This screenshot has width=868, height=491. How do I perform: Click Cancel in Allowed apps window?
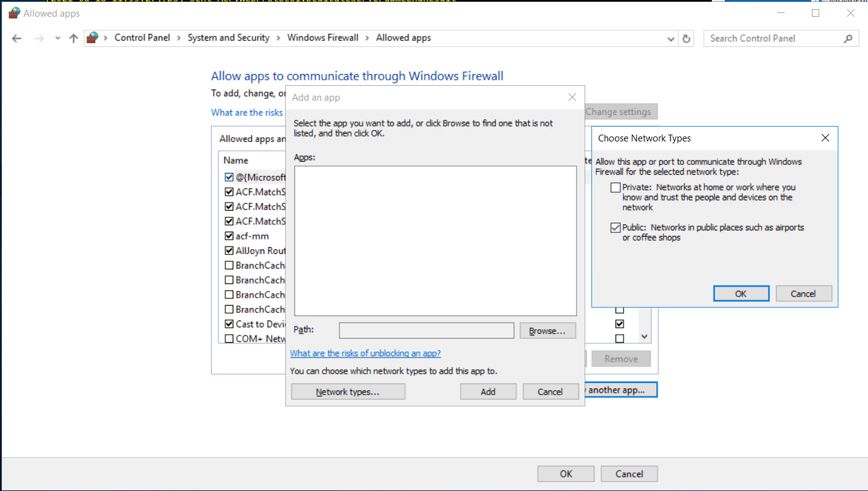click(x=630, y=474)
